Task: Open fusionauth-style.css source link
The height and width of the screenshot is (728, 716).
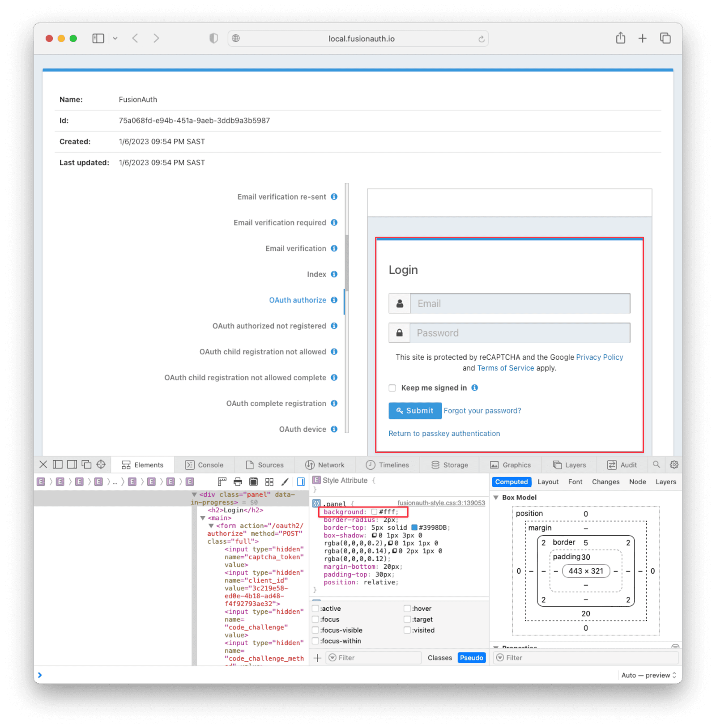Action: tap(441, 503)
